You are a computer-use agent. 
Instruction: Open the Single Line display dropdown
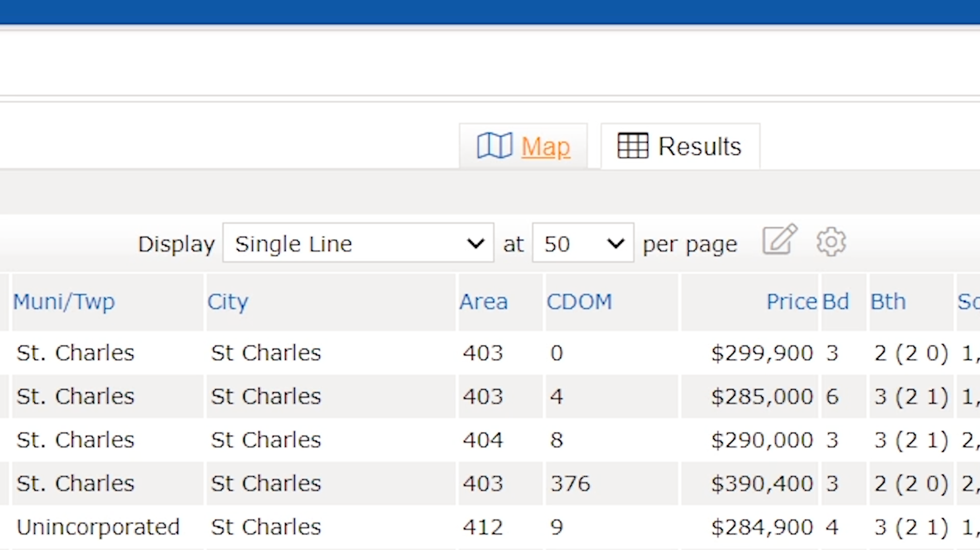(x=358, y=243)
